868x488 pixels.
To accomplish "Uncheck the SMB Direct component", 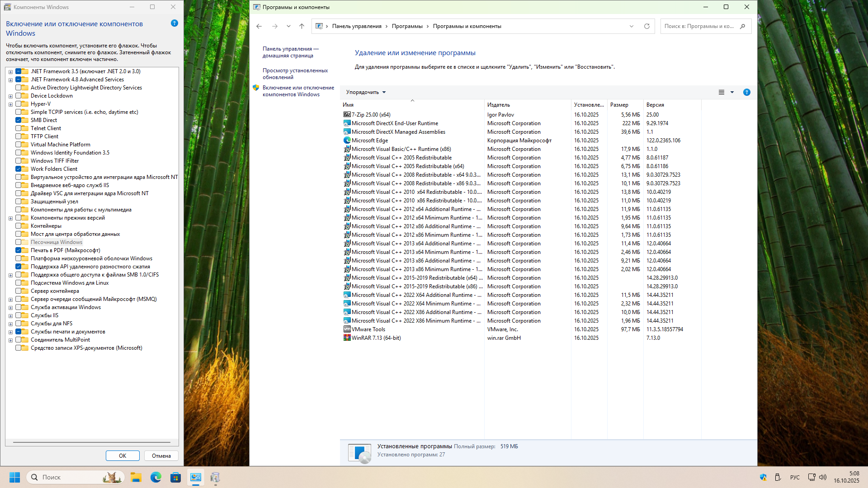I will 19,120.
